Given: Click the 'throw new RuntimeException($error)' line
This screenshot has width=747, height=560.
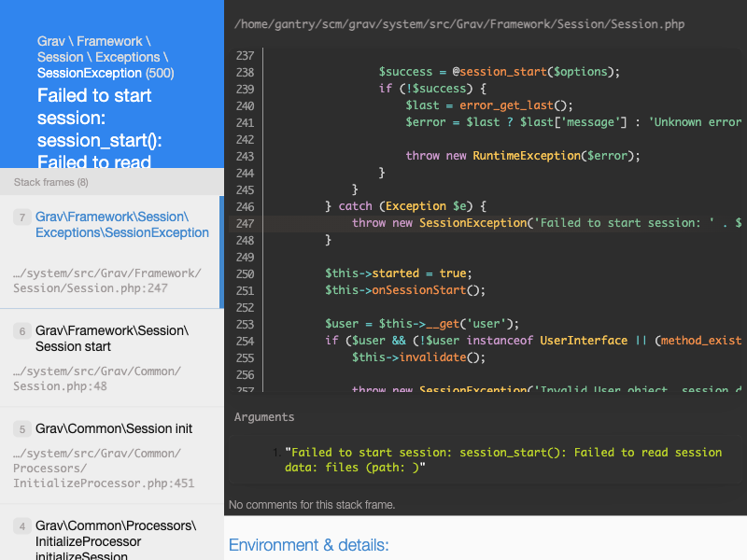Looking at the screenshot, I should click(523, 156).
